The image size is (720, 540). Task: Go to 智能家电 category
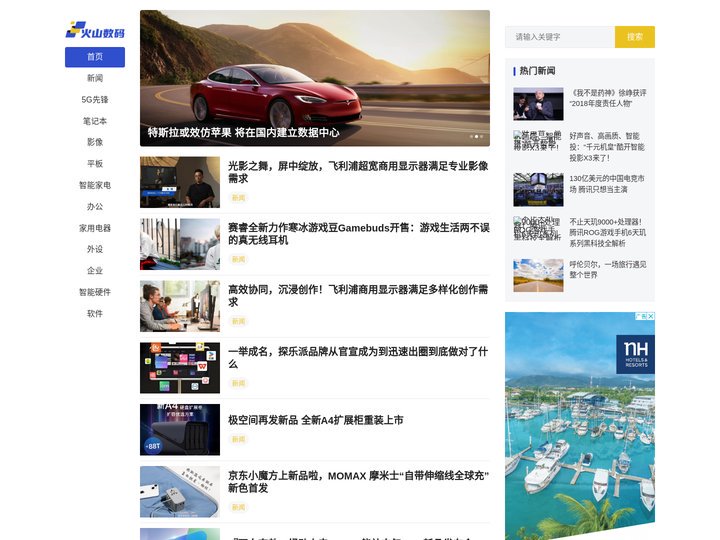click(95, 185)
